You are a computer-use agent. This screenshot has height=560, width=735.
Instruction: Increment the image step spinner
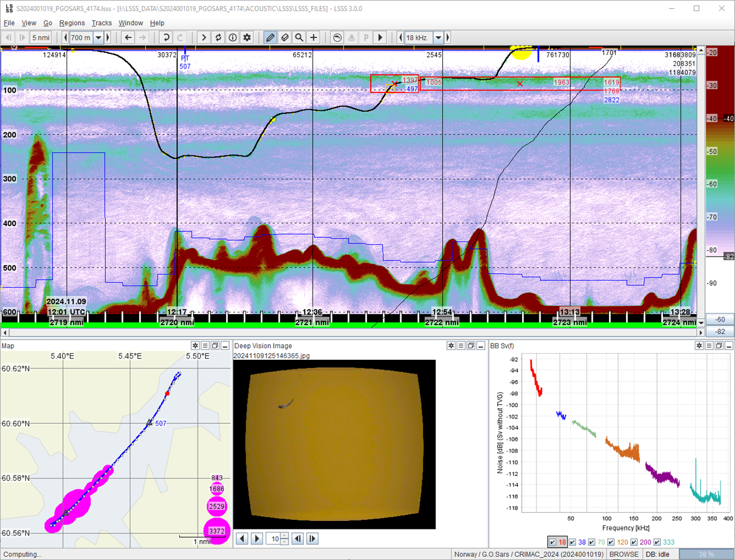click(x=285, y=535)
